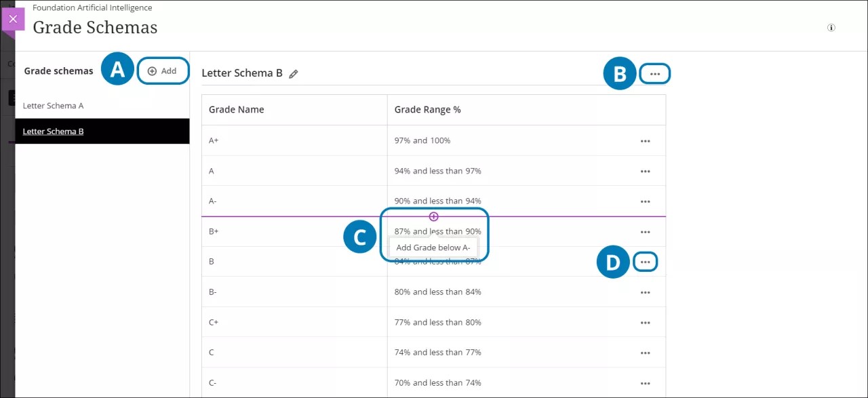Select Letter Schema A in the list
This screenshot has width=868, height=398.
[54, 106]
